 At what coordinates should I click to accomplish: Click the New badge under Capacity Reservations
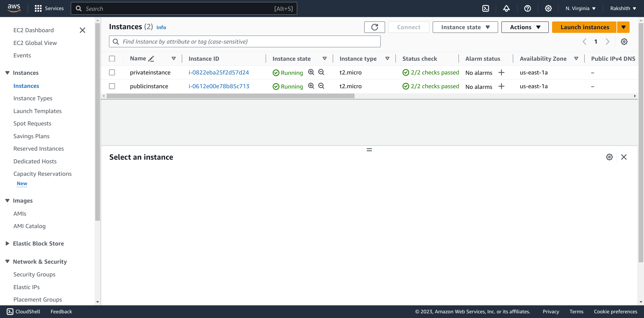coord(22,183)
